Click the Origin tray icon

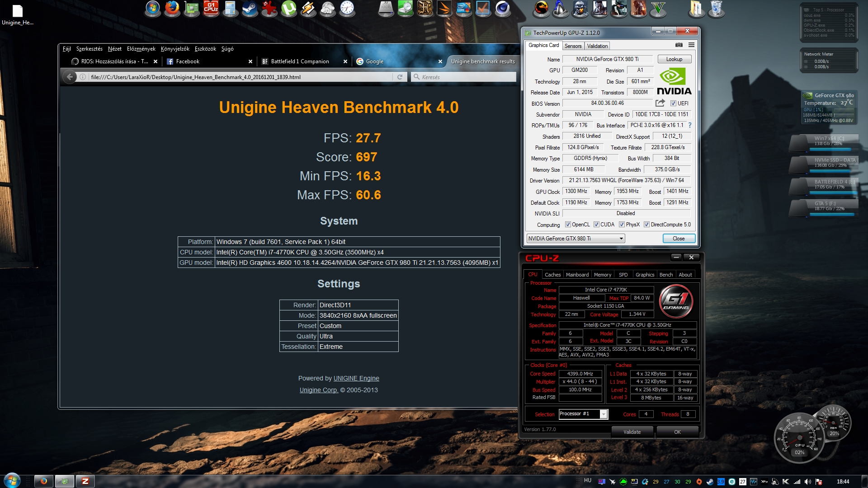coord(699,482)
